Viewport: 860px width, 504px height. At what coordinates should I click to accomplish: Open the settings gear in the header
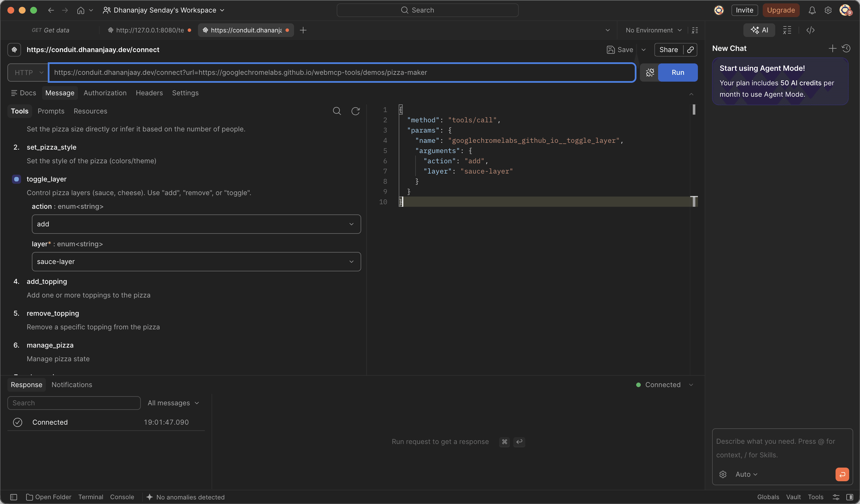tap(828, 10)
